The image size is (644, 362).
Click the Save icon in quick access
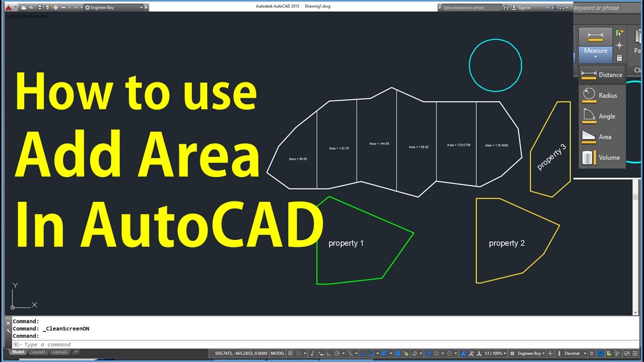40,8
